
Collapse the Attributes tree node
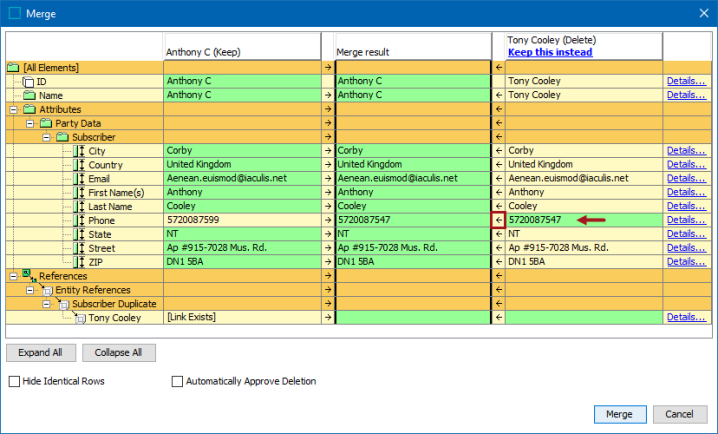[14, 109]
